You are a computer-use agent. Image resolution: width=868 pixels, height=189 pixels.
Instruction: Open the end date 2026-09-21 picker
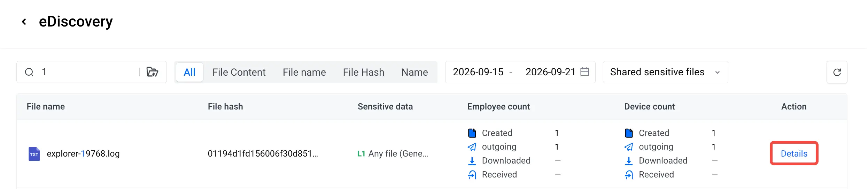coord(550,72)
